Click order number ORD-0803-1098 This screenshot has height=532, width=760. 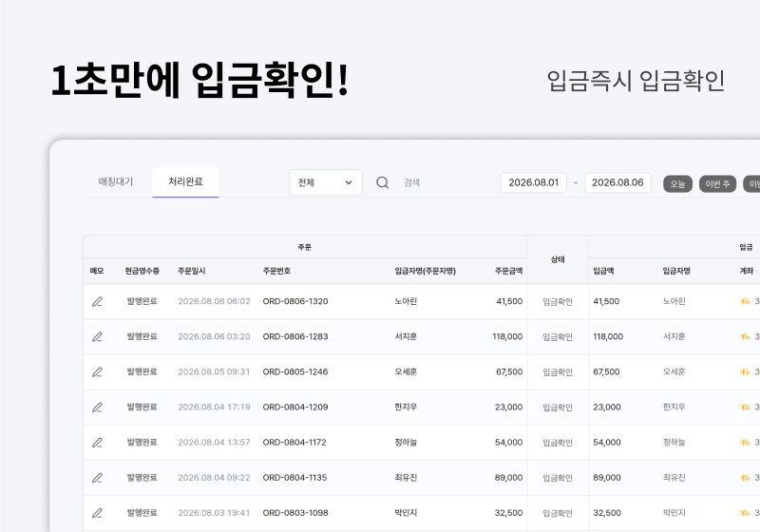click(x=295, y=513)
